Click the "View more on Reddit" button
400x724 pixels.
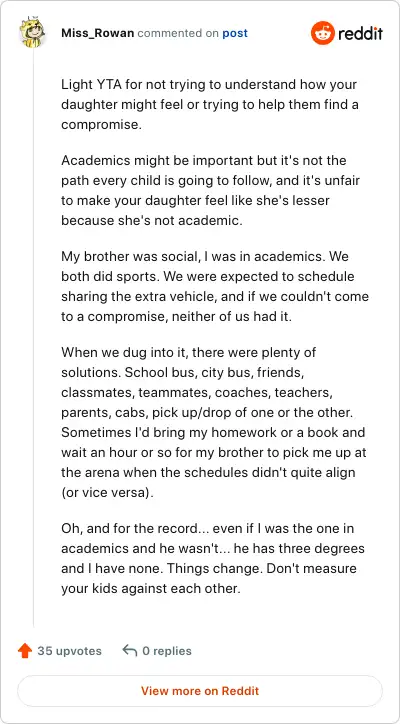click(x=200, y=691)
